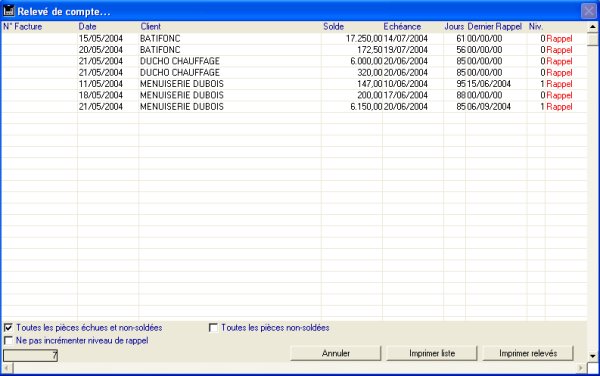This screenshot has width=600, height=376.
Task: Click Rappel on the 200,00 MENUISERIE DUBOIS row
Action: 559,95
